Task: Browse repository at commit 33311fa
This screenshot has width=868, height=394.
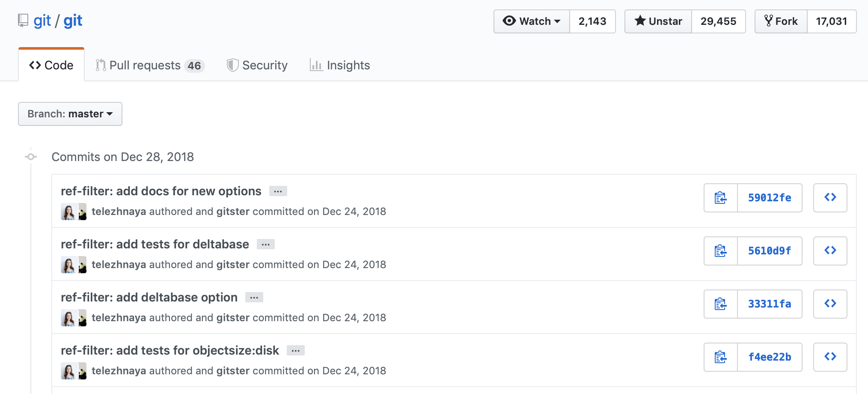Action: (830, 304)
